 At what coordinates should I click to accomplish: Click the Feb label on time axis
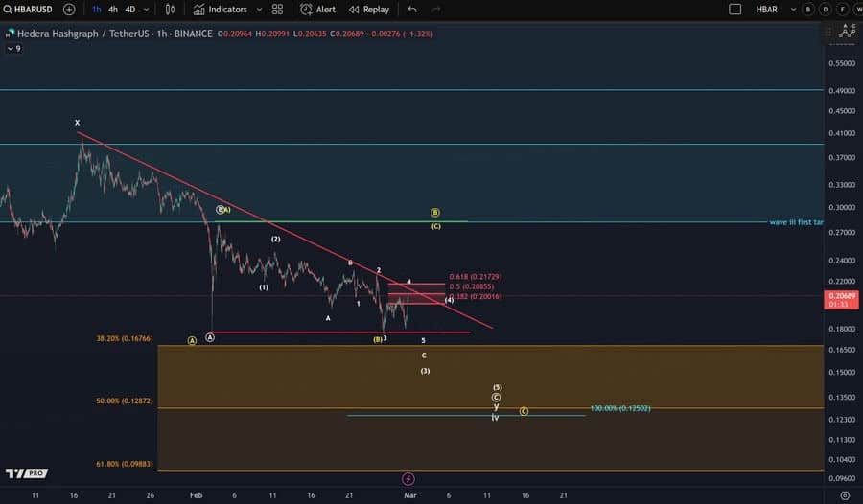coord(196,495)
